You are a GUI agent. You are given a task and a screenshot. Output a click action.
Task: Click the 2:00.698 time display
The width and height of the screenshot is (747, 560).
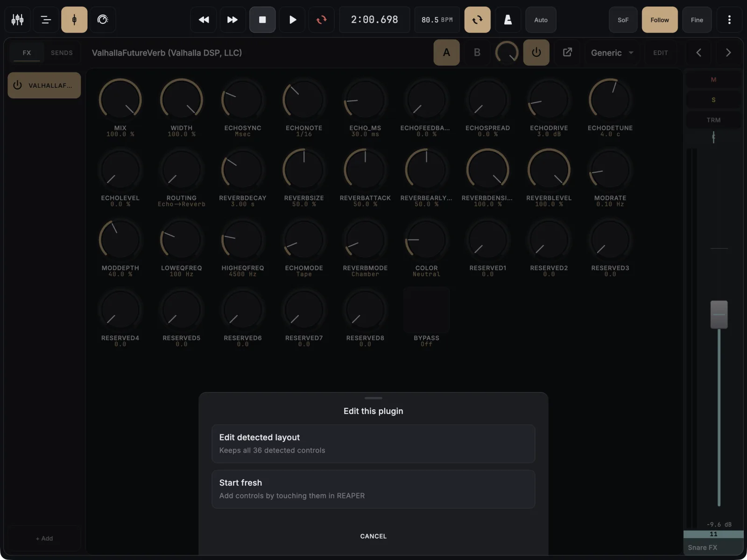[x=374, y=20]
